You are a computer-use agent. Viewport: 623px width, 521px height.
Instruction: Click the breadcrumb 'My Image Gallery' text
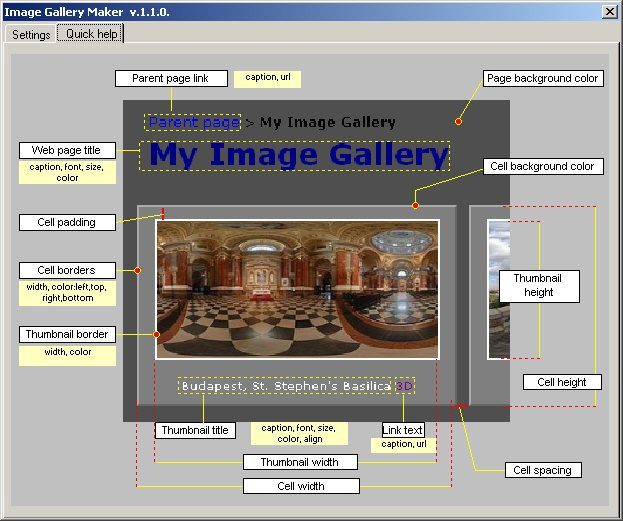(328, 122)
